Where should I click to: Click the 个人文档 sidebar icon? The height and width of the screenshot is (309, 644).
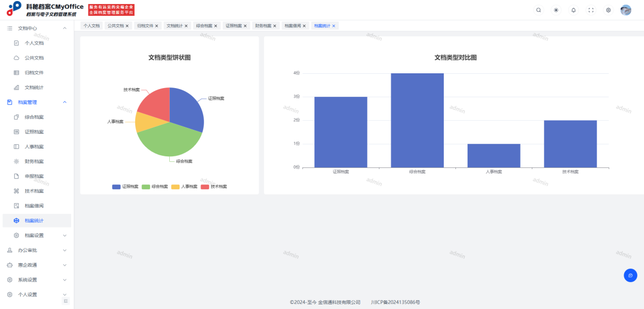point(16,43)
